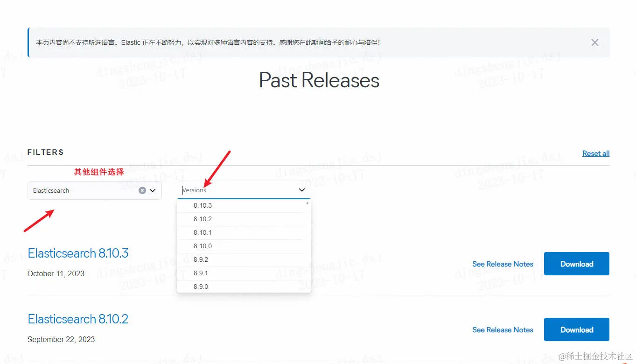Dismiss the language notice banner
Viewport: 636px width, 364px height.
pos(594,42)
